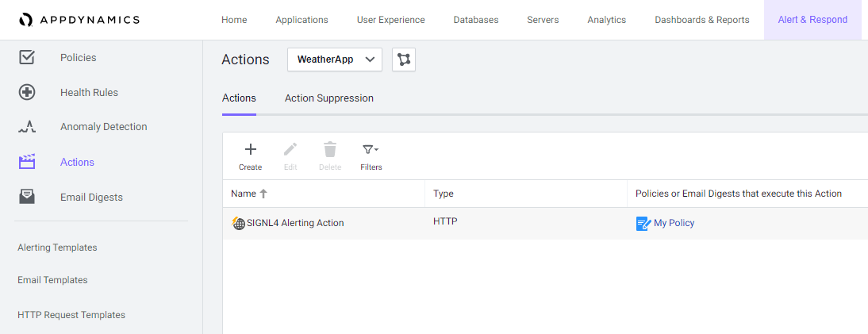Switch to the Action Suppression tab
This screenshot has width=868, height=334.
[328, 98]
